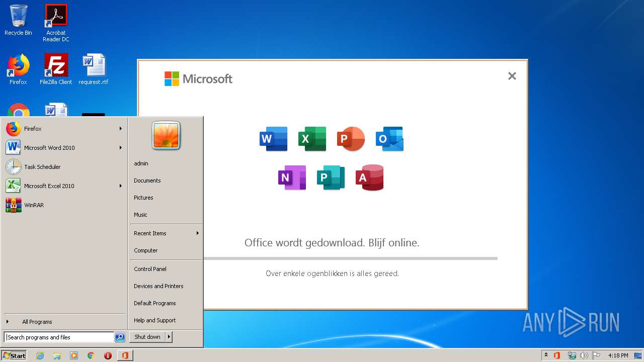Select the Firefox desktop shortcut
The image size is (644, 362).
pos(18,69)
